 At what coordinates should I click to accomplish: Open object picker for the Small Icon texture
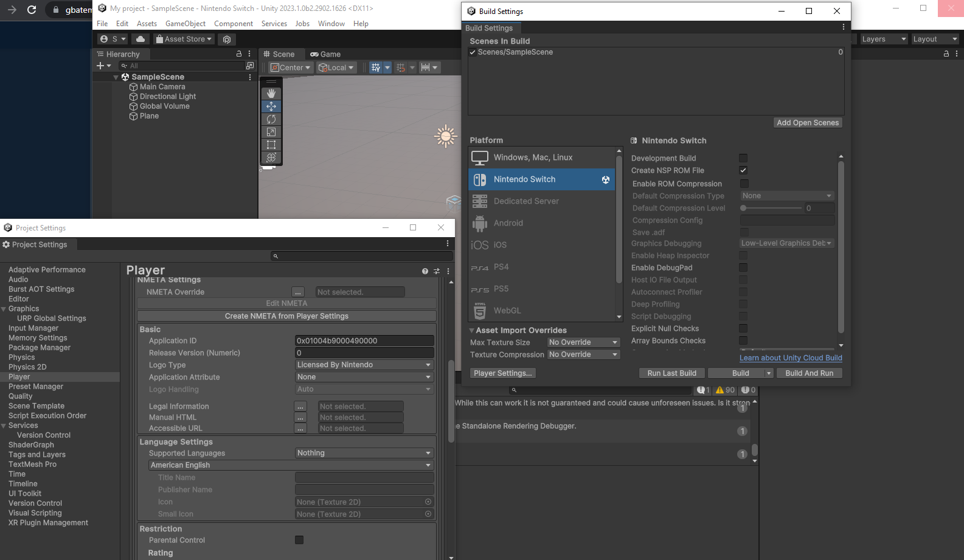click(x=428, y=514)
